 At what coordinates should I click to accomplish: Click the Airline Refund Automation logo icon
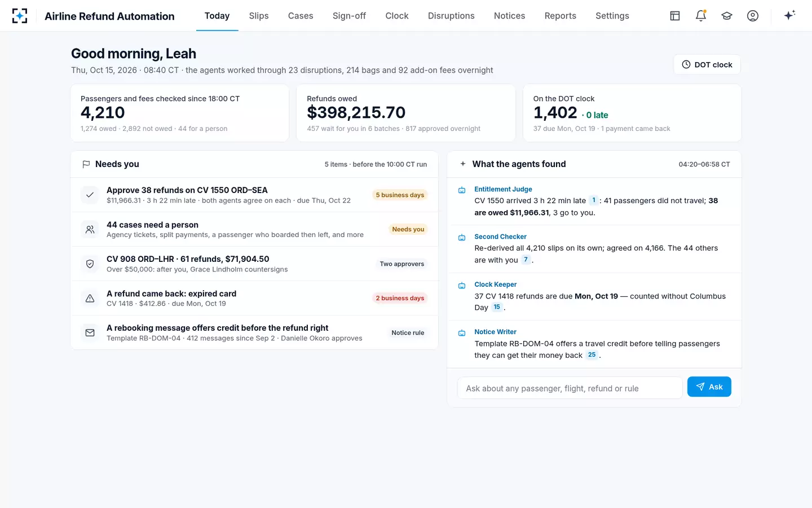(x=20, y=16)
